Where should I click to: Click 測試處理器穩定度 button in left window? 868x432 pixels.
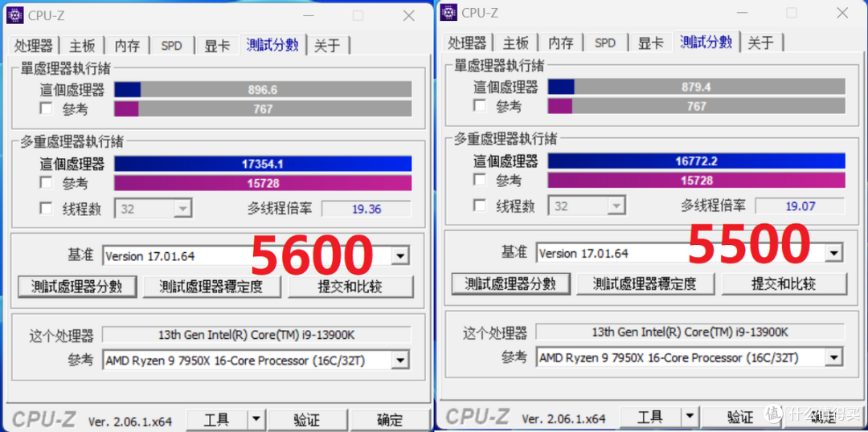211,287
